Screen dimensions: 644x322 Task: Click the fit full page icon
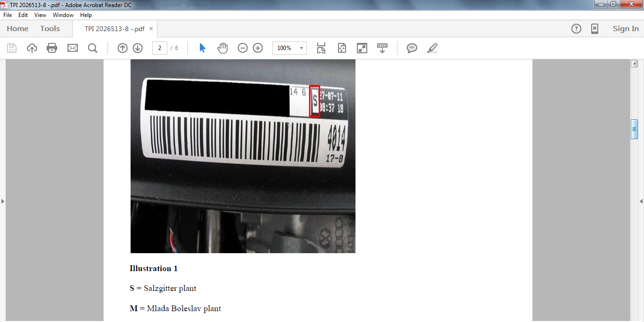tap(342, 48)
